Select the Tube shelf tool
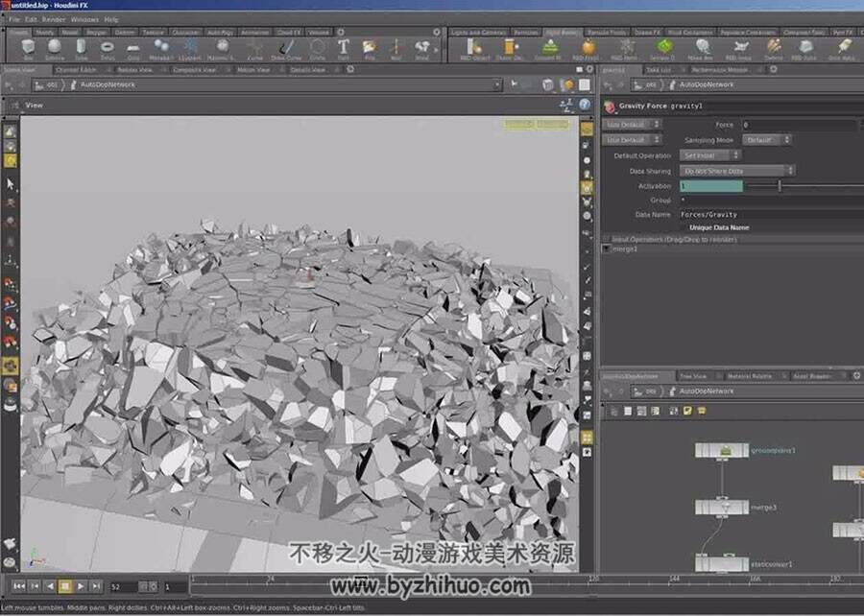This screenshot has height=616, width=864. [81, 49]
